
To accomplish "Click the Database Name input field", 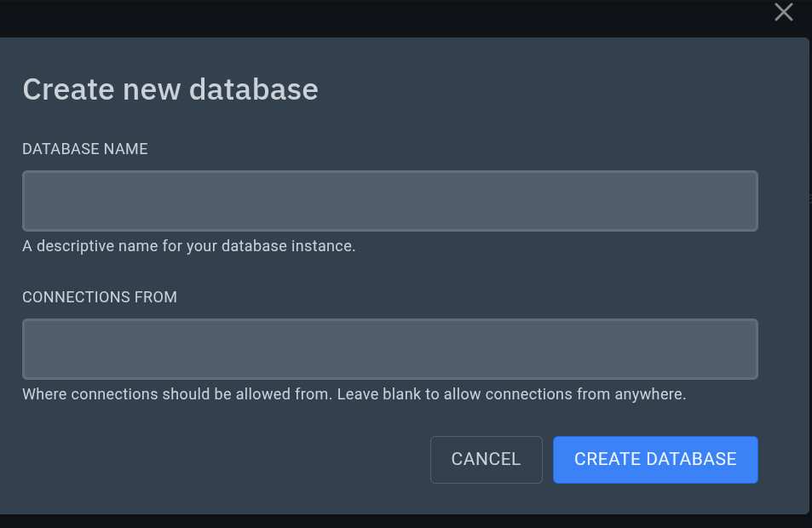I will [x=389, y=201].
